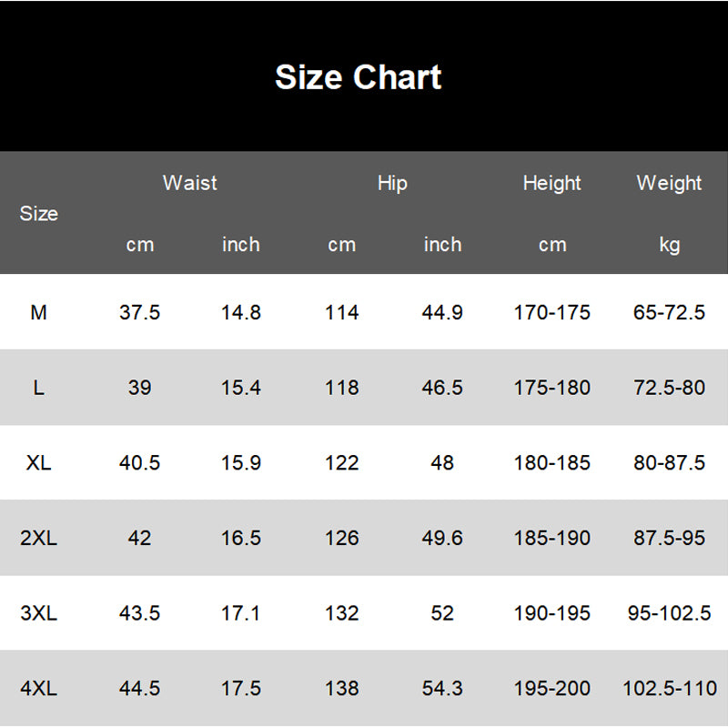Select the L size row label
The width and height of the screenshot is (728, 728).
(x=38, y=388)
